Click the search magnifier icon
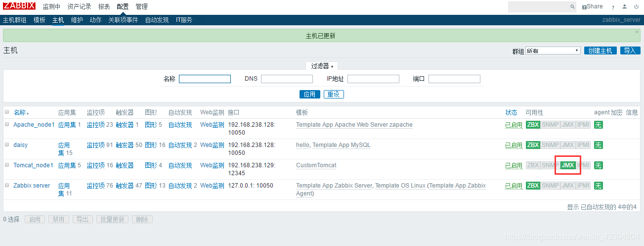644x246 pixels. pyautogui.click(x=572, y=7)
